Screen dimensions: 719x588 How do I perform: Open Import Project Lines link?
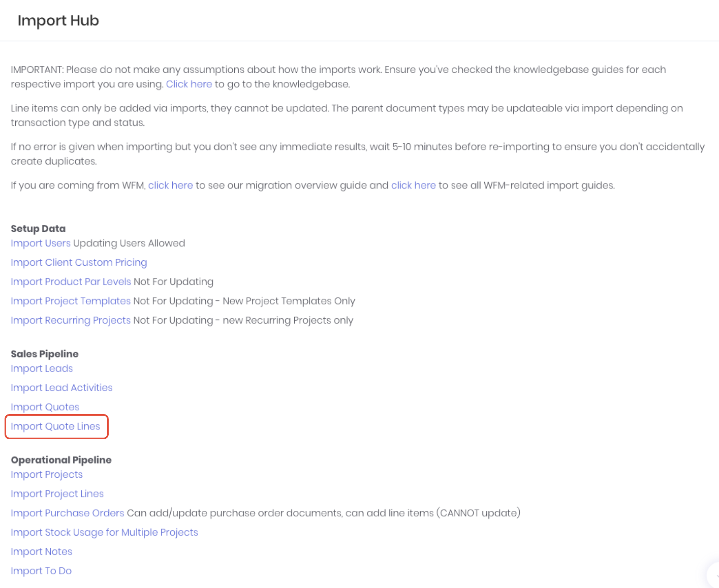57,494
